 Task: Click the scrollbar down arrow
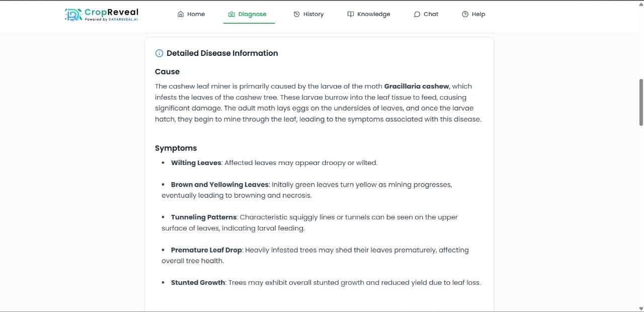click(x=641, y=308)
